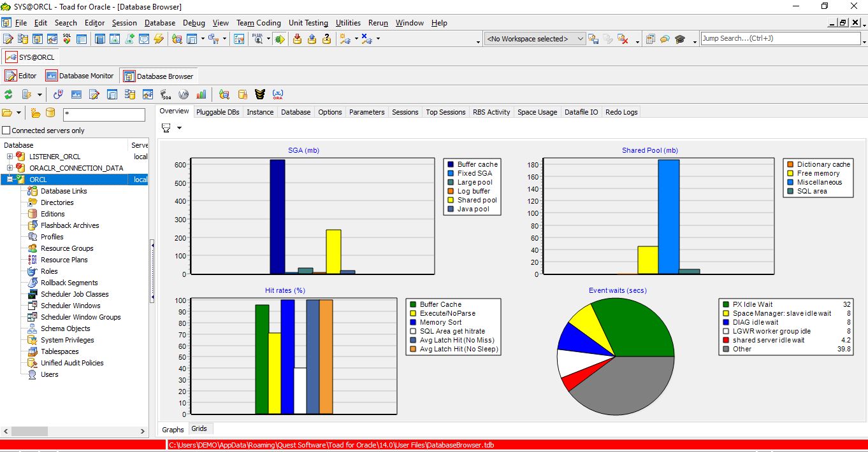This screenshot has width=868, height=452.
Task: Select Tablespaces in the tree
Action: tap(60, 351)
